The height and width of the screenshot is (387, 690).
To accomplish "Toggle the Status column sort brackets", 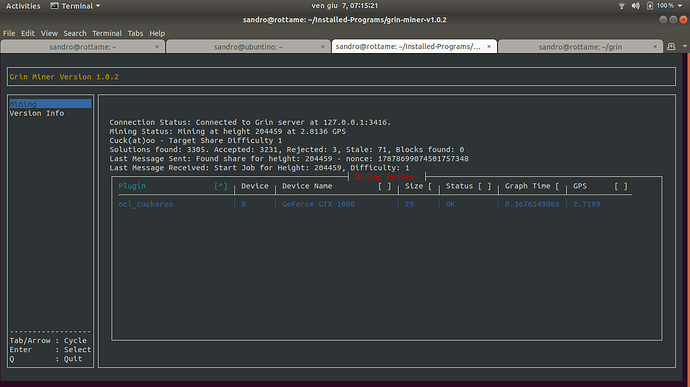I will 484,186.
